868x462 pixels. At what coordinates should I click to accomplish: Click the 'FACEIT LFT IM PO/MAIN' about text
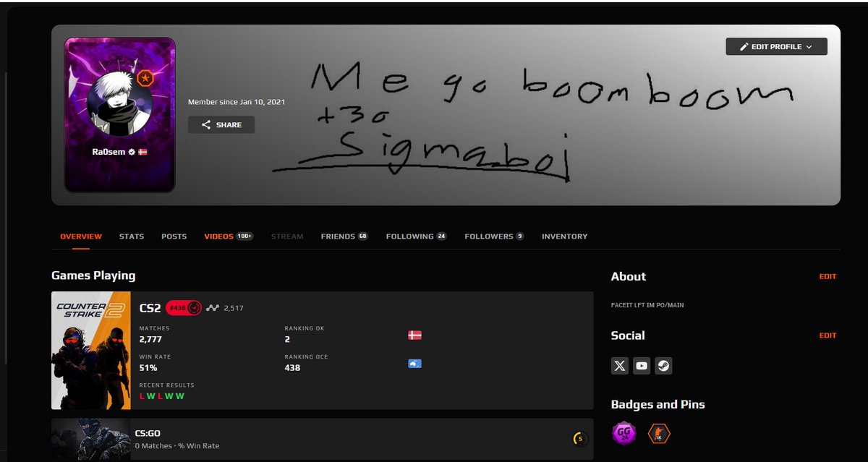(647, 305)
